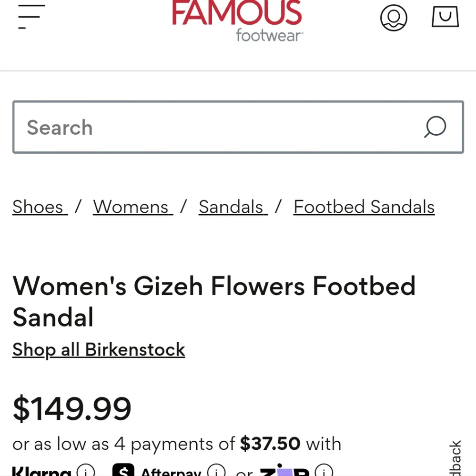Click the Shop all Birkenstock link

pos(99,350)
